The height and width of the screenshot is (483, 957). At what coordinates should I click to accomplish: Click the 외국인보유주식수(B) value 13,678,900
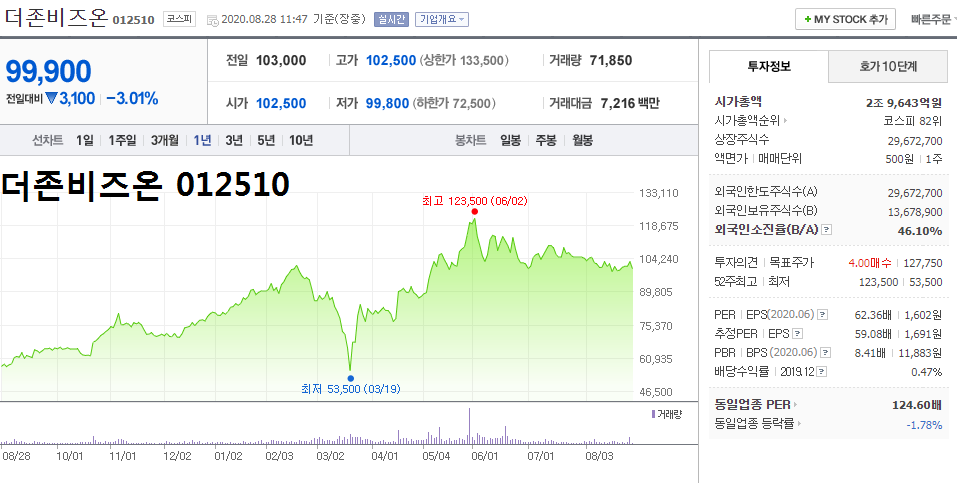915,212
